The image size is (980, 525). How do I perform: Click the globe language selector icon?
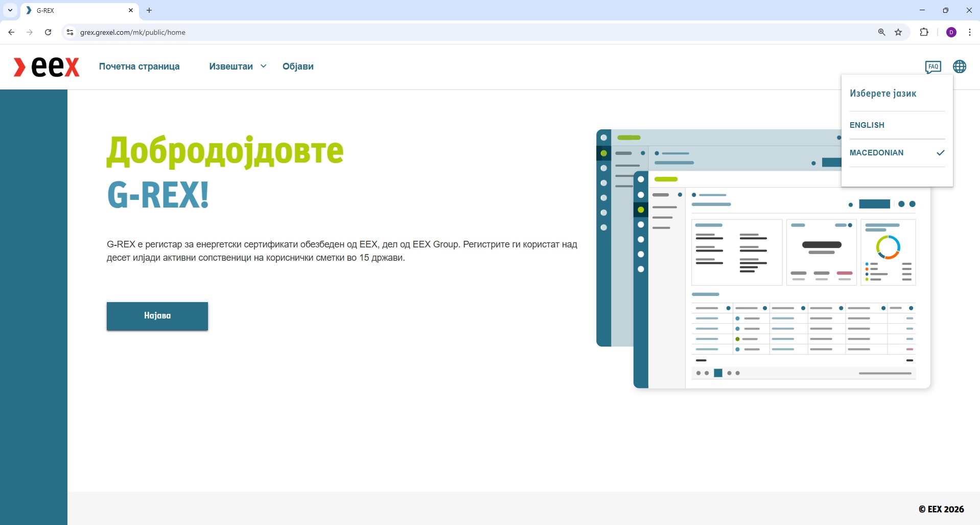click(959, 66)
